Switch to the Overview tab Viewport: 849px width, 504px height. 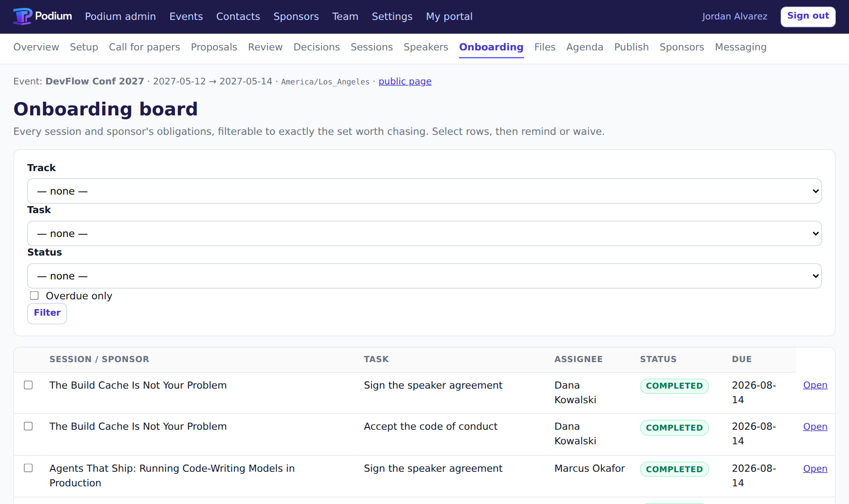coord(36,47)
